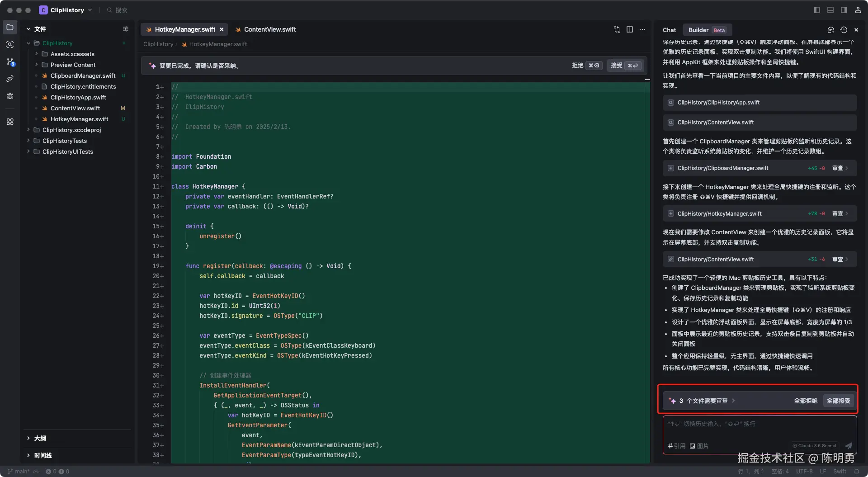
Task: Toggle the bottom panel layout icon
Action: click(830, 10)
